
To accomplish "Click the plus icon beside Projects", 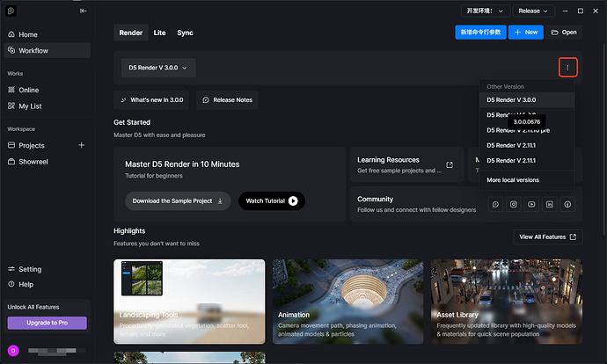I will 82,145.
